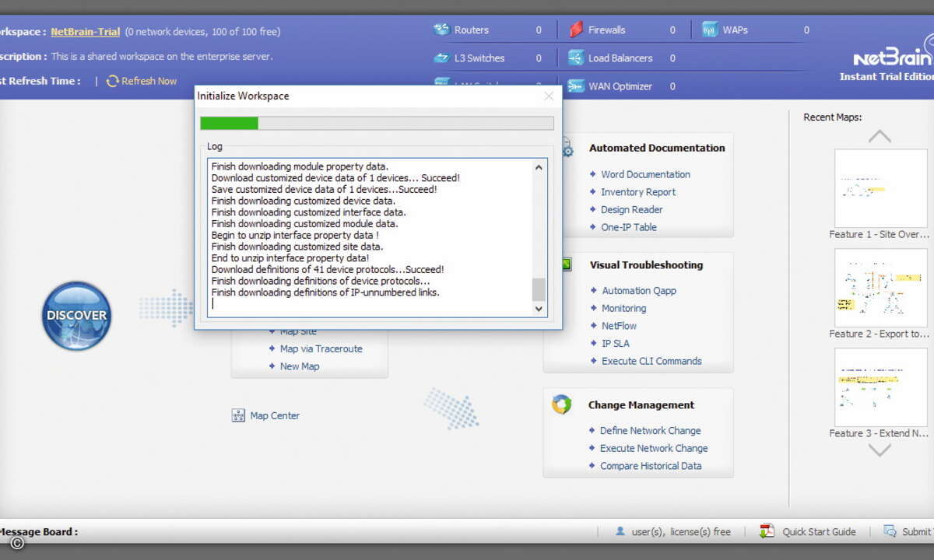Click the Recent Maps heading

pos(833,117)
